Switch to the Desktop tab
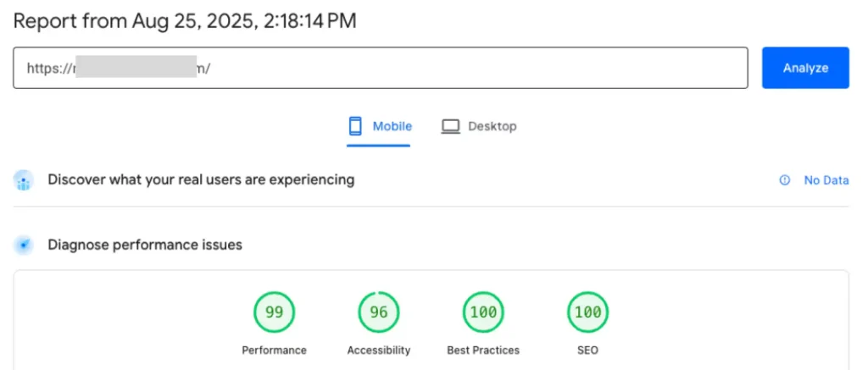This screenshot has height=370, width=868. [x=478, y=127]
